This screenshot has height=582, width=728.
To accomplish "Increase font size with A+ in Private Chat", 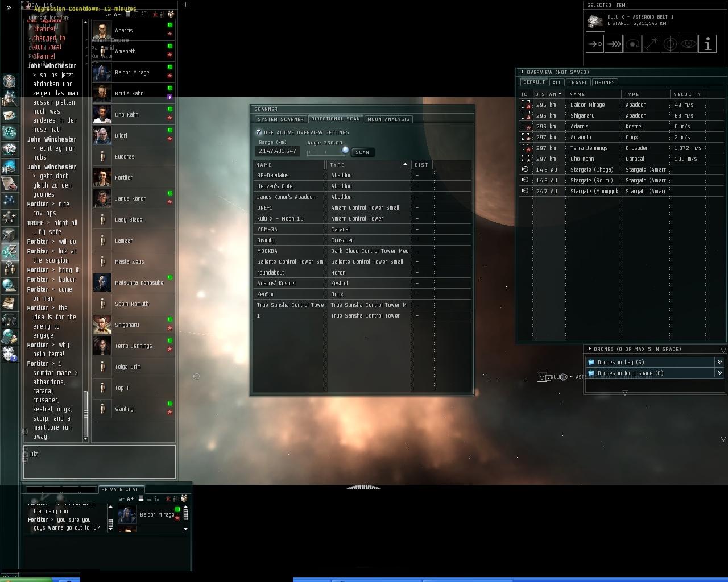I will tap(130, 498).
